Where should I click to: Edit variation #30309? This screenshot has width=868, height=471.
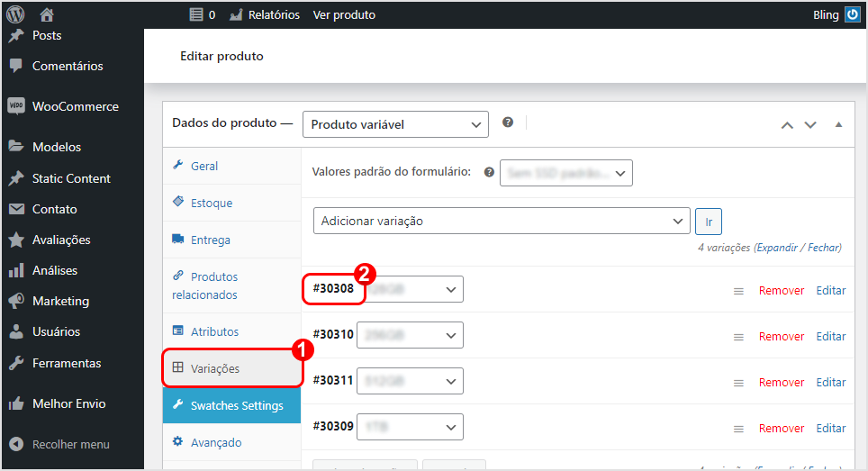pyautogui.click(x=831, y=429)
